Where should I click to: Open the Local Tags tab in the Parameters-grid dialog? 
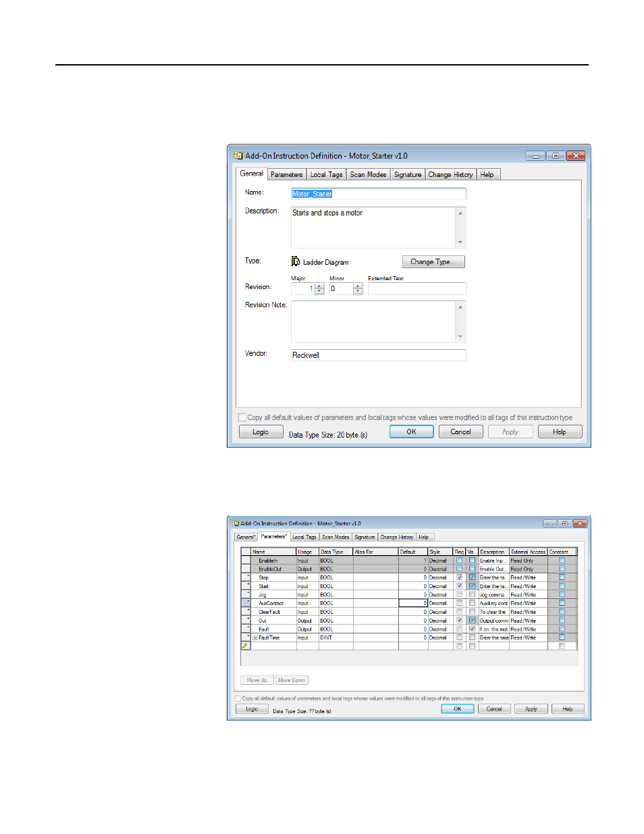click(304, 537)
